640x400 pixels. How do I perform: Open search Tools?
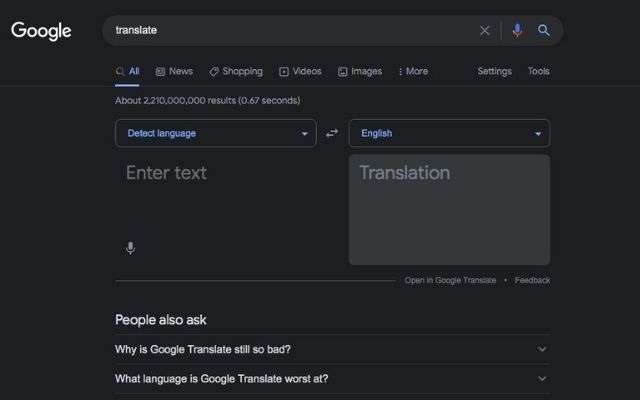pyautogui.click(x=538, y=71)
